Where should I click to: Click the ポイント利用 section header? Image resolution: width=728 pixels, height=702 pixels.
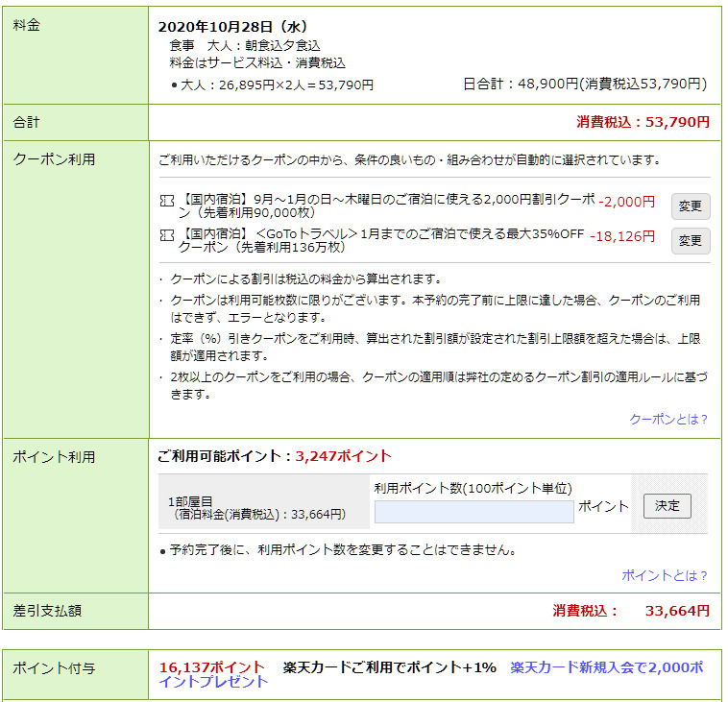click(x=54, y=457)
